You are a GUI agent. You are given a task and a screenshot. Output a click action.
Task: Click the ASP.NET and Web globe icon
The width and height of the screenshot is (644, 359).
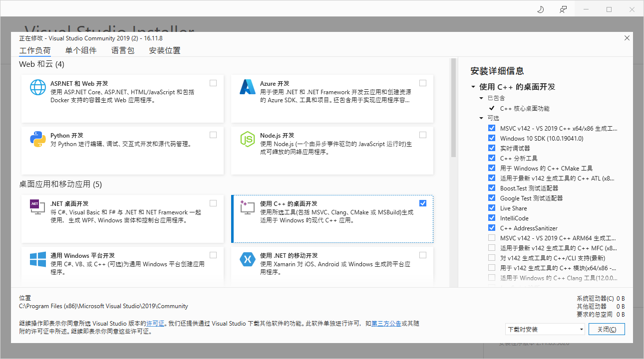pos(38,87)
